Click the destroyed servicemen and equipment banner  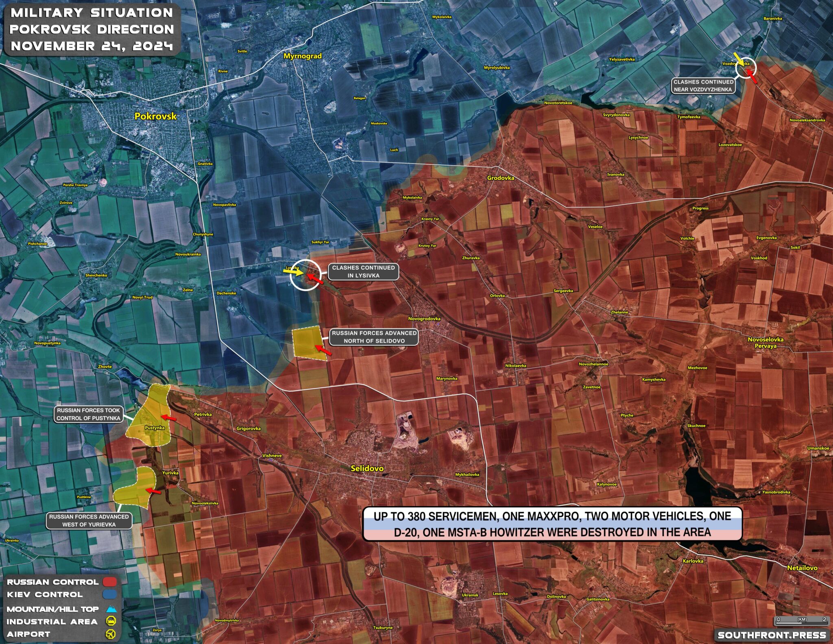point(552,524)
